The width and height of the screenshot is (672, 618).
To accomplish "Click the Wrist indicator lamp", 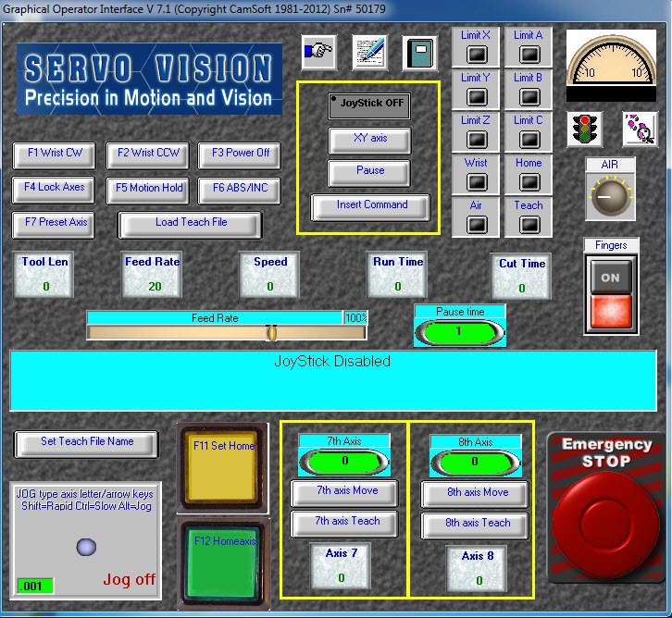I will [x=477, y=182].
